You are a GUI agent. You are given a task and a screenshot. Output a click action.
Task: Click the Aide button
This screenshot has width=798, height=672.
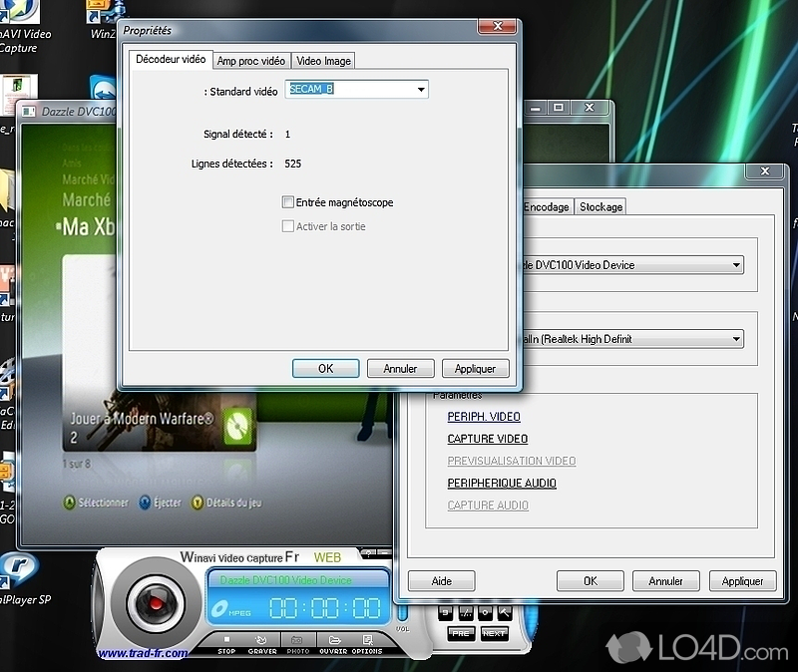coord(441,581)
